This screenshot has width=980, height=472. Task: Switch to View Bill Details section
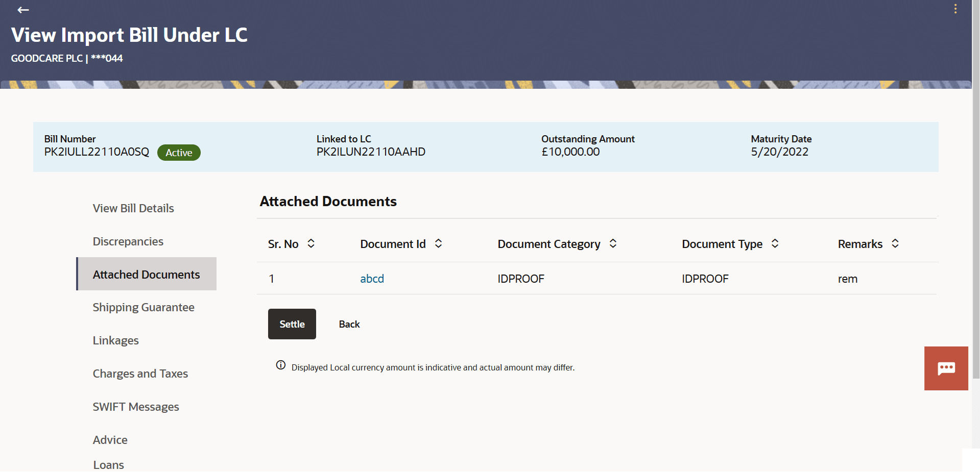[133, 208]
